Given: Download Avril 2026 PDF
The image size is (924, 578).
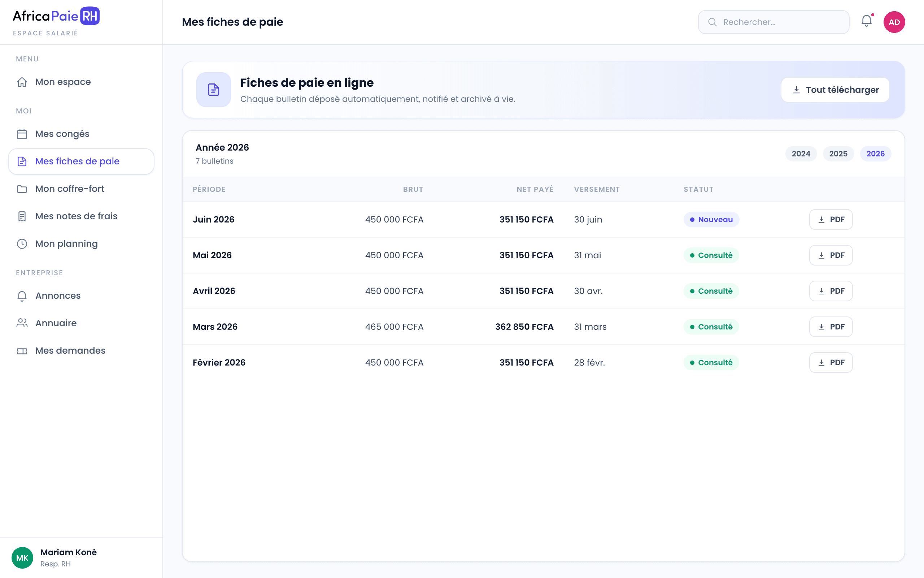Looking at the screenshot, I should 831,291.
